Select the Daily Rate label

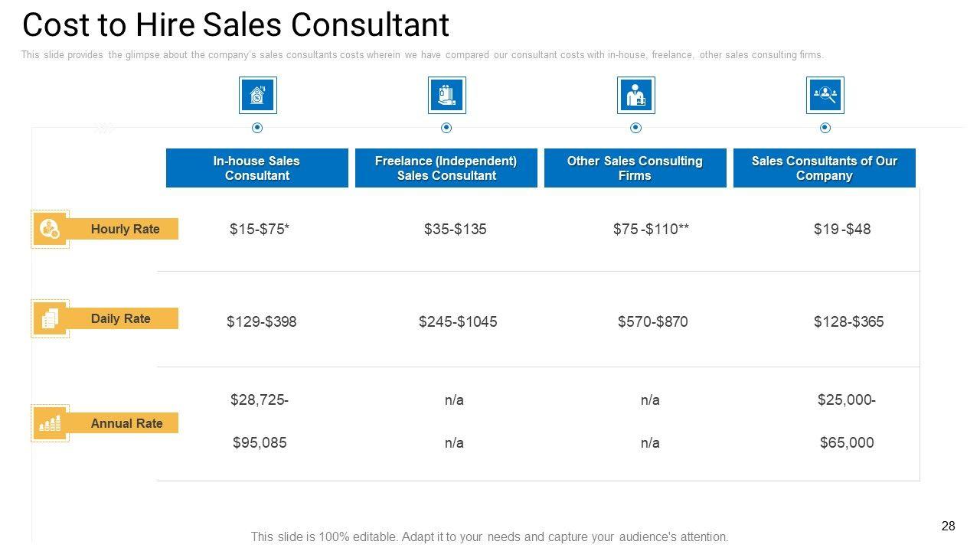coord(120,318)
